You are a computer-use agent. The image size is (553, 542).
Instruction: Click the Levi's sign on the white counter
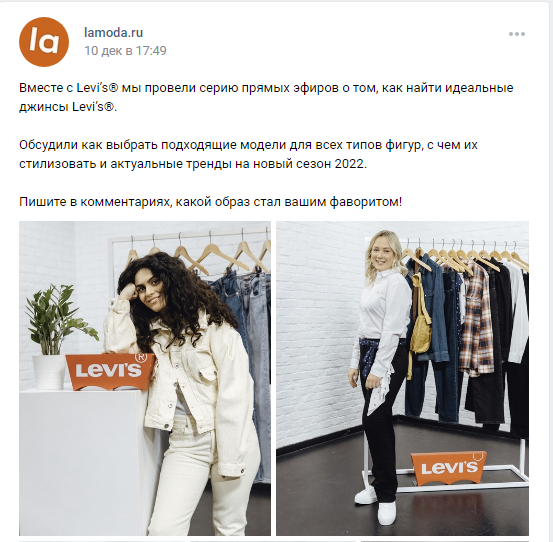pos(111,372)
